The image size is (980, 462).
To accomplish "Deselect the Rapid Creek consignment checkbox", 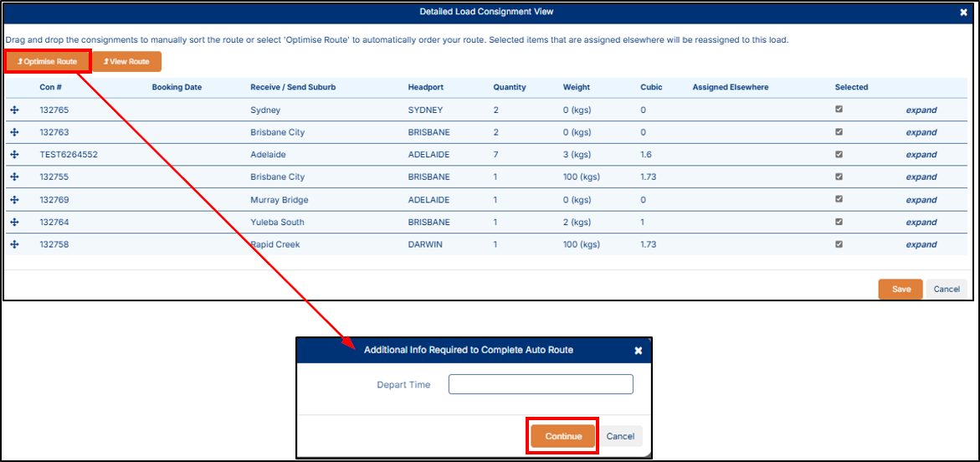I will pos(839,244).
